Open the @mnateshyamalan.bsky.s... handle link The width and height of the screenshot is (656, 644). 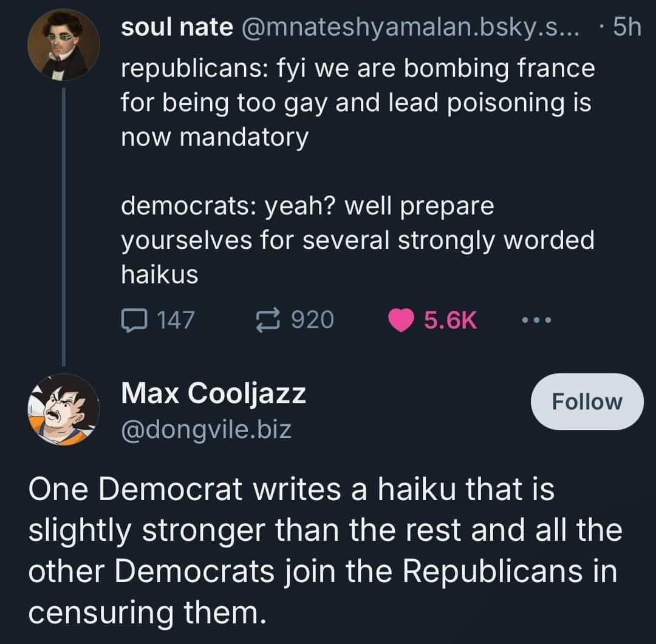pyautogui.click(x=411, y=27)
